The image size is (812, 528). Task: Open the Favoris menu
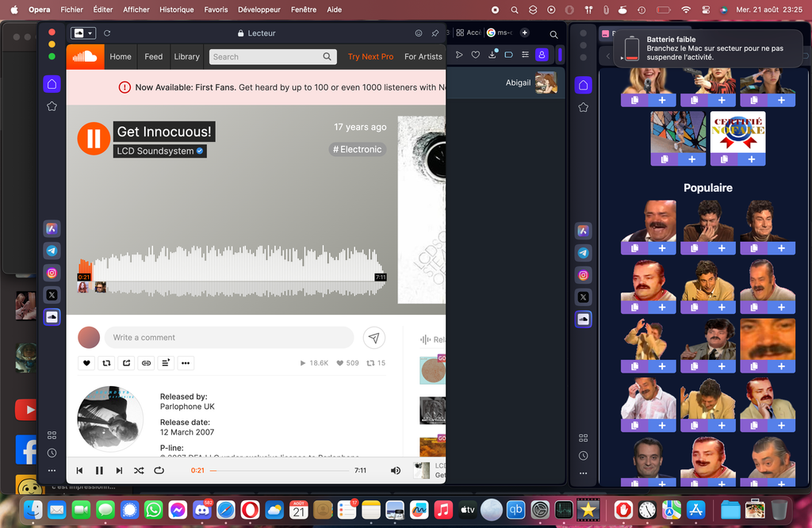click(216, 10)
